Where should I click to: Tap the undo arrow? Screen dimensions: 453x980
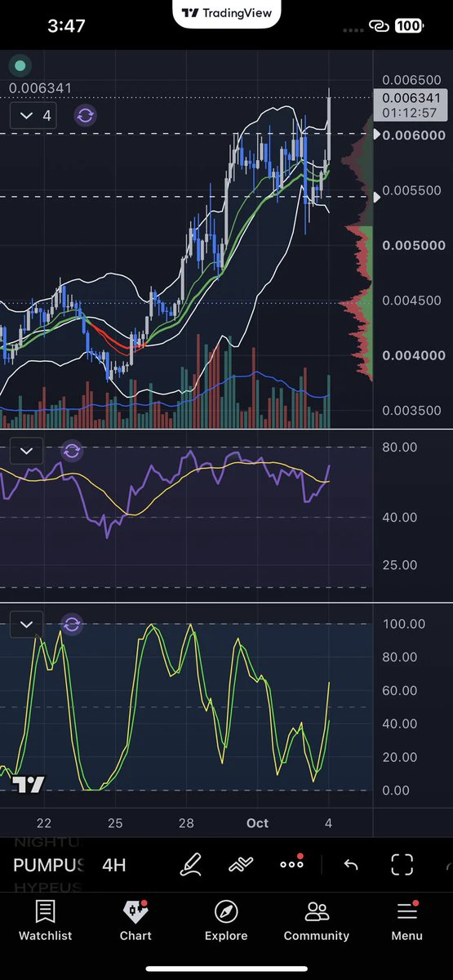coord(351,864)
